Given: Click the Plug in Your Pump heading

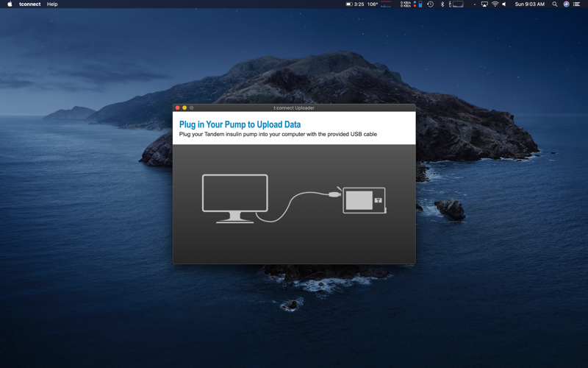Looking at the screenshot, I should (240, 124).
